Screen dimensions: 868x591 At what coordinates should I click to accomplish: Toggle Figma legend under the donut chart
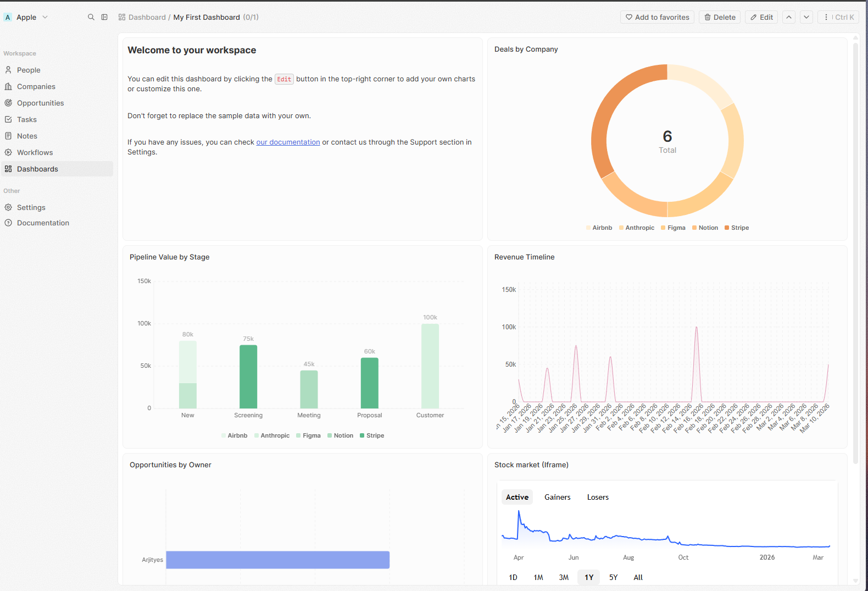(673, 228)
